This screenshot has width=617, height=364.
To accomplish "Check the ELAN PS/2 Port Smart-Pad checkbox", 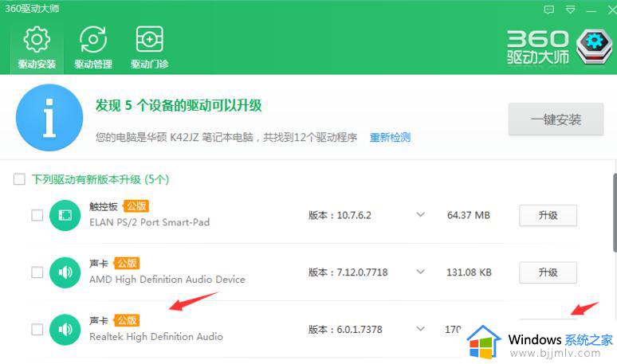I will tap(37, 215).
